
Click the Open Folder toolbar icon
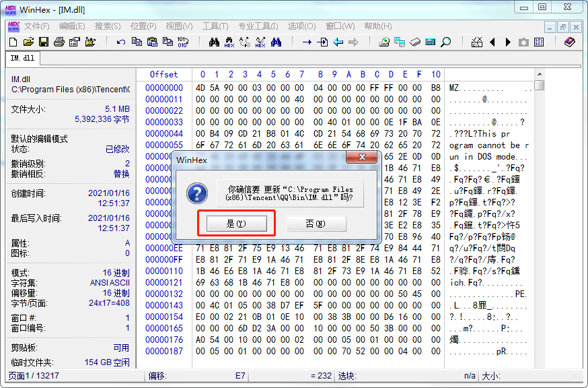90,42
